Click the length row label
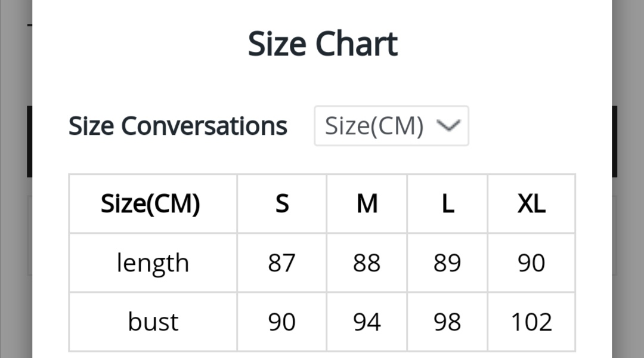The width and height of the screenshot is (644, 358). 153,263
